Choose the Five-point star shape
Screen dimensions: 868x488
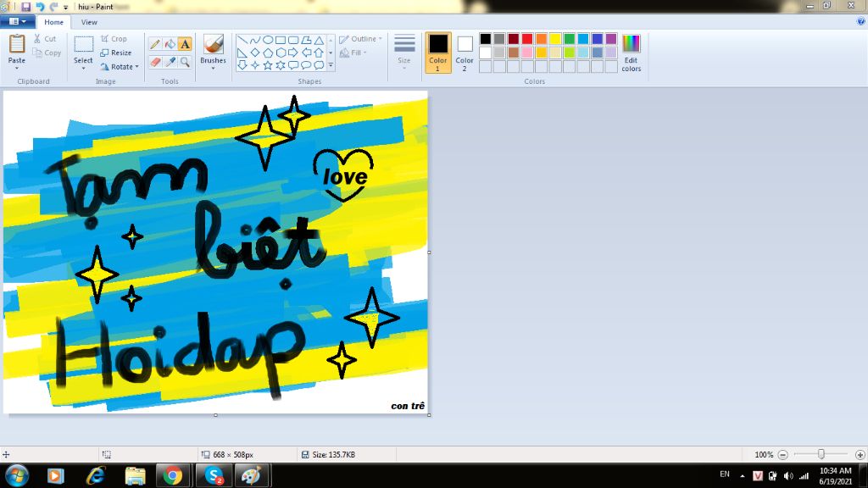click(267, 65)
